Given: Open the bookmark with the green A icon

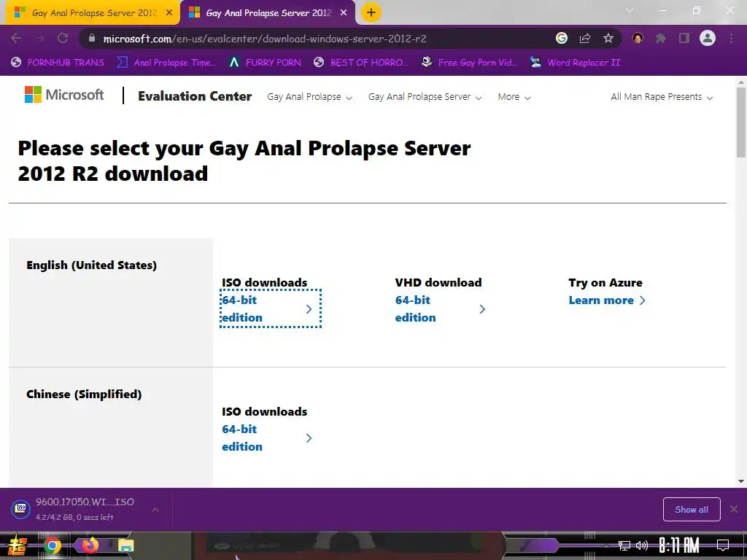Looking at the screenshot, I should (x=265, y=63).
